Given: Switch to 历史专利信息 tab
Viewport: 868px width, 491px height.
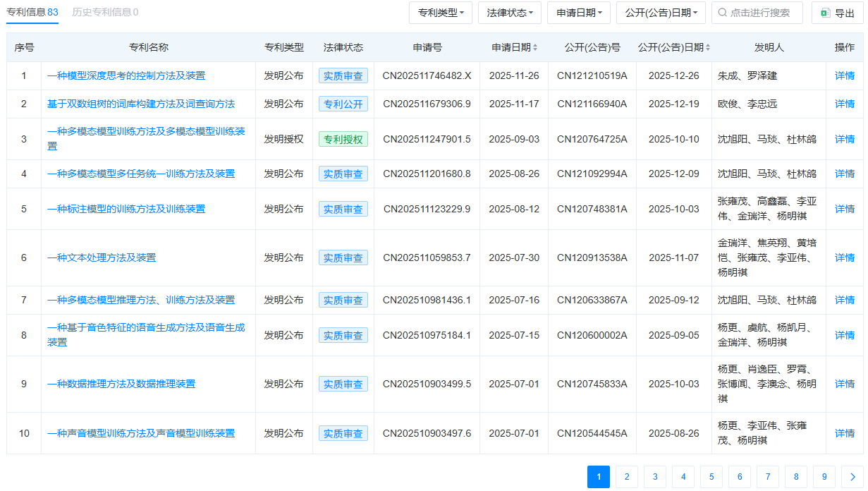Looking at the screenshot, I should [105, 12].
